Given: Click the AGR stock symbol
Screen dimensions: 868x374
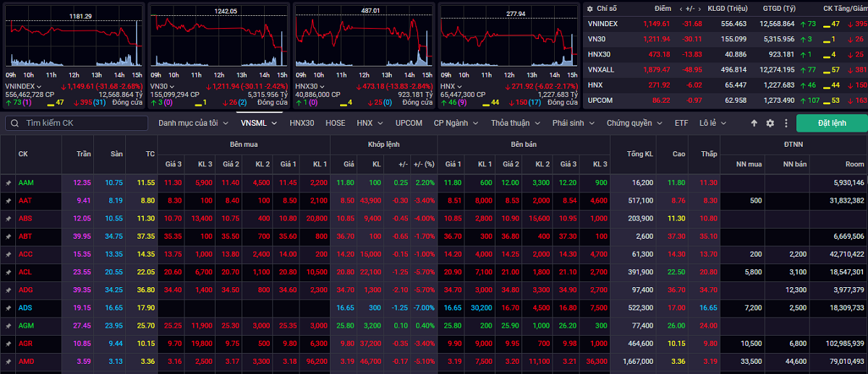Looking at the screenshot, I should tap(26, 343).
